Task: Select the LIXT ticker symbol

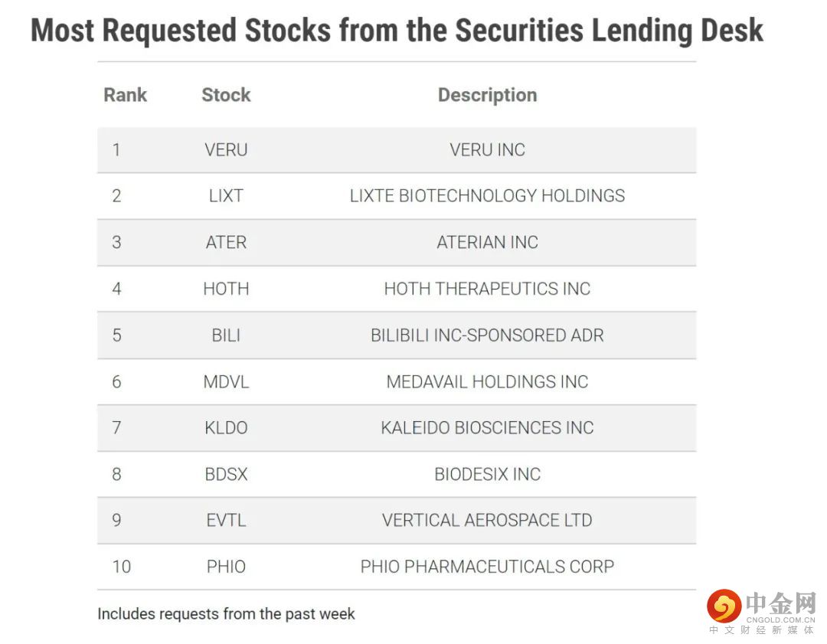Action: tap(226, 196)
